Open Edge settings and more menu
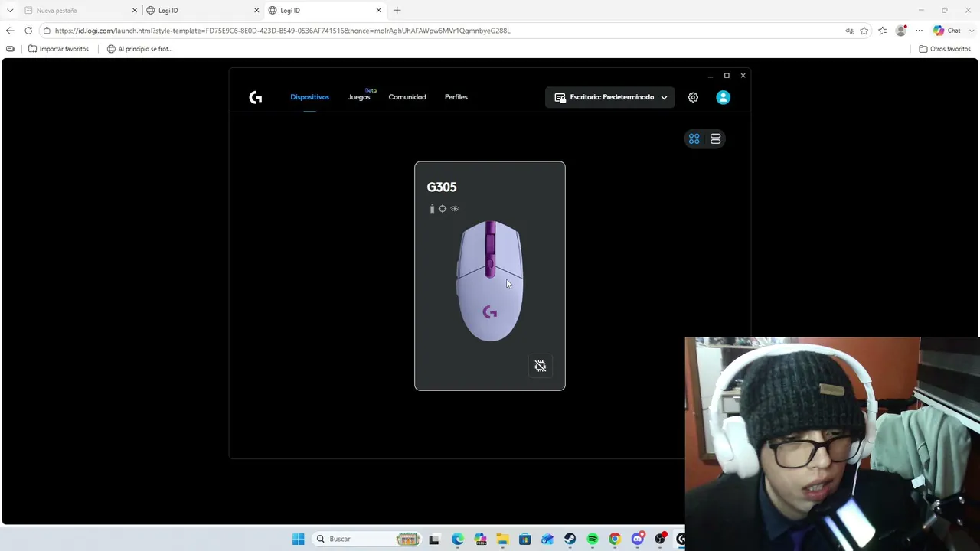980x551 pixels. click(920, 31)
